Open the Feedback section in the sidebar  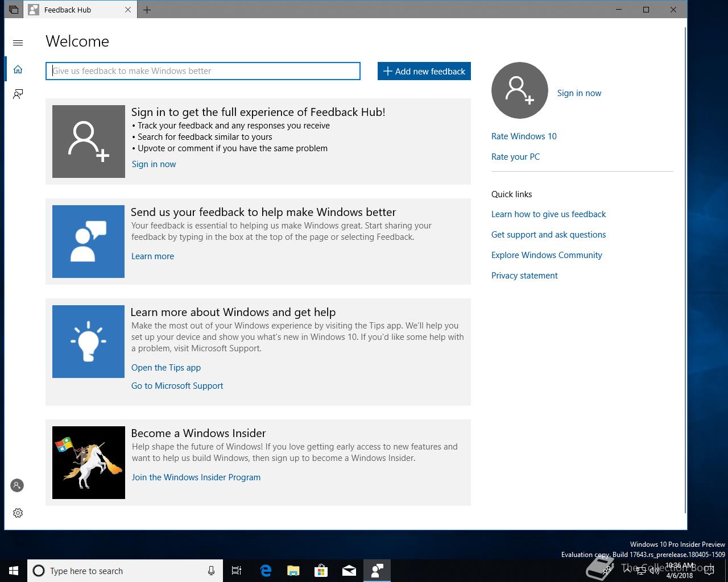pyautogui.click(x=18, y=94)
